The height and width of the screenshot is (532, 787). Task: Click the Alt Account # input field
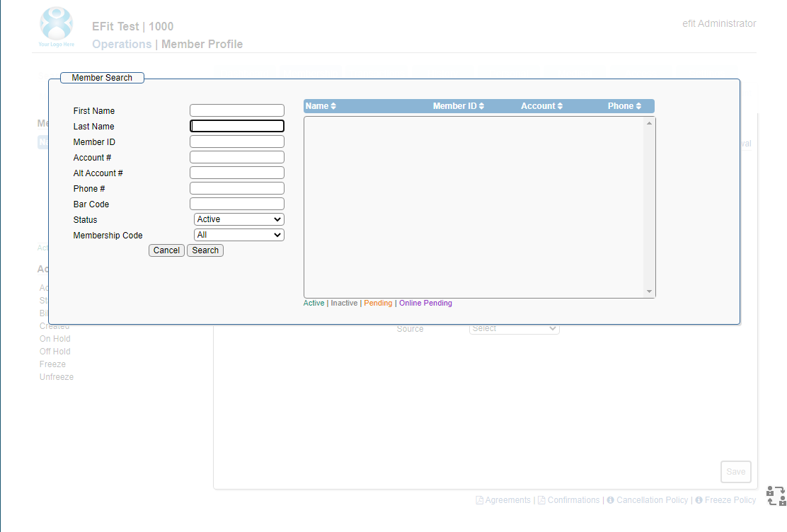coord(237,173)
